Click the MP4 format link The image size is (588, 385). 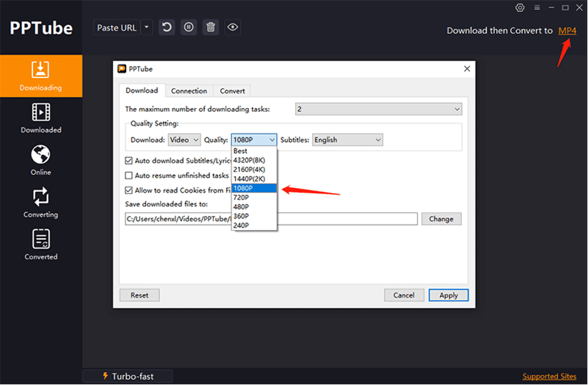pyautogui.click(x=567, y=30)
